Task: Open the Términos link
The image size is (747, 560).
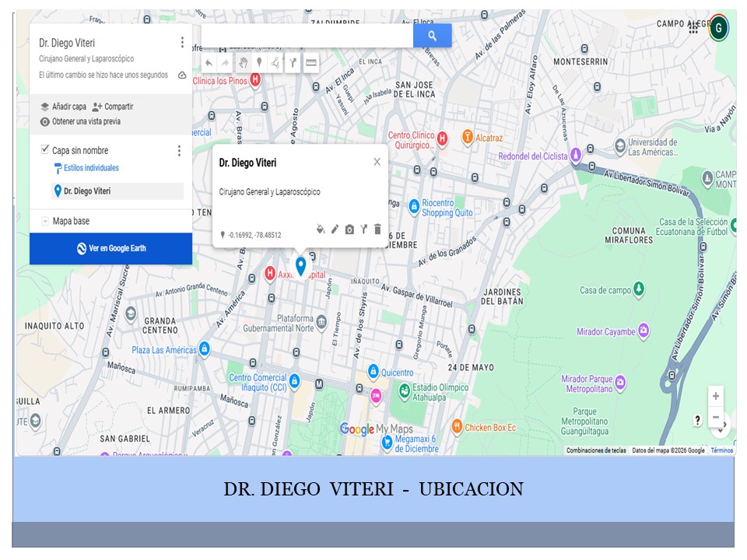Action: pyautogui.click(x=722, y=450)
